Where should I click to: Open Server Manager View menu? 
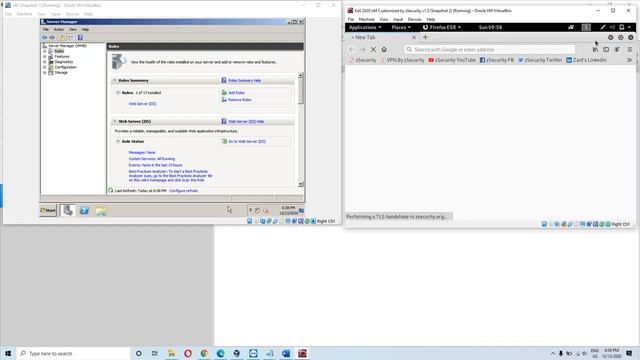[x=73, y=29]
